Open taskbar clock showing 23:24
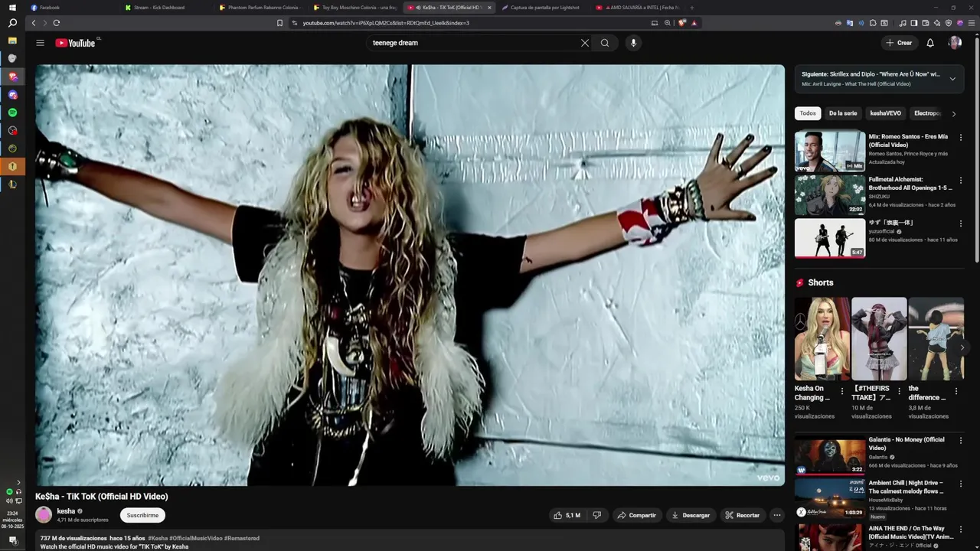 [12, 520]
